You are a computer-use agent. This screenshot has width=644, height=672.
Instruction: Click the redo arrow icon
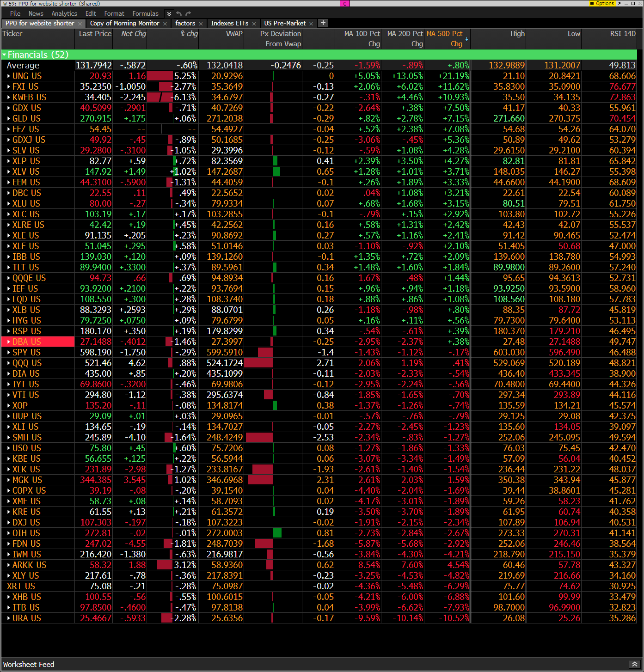(x=188, y=13)
